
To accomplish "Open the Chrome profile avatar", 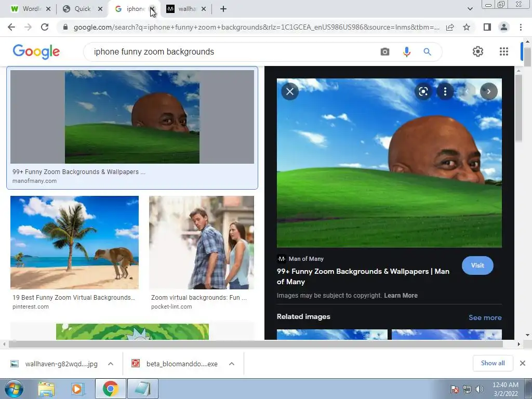I will 504,27.
